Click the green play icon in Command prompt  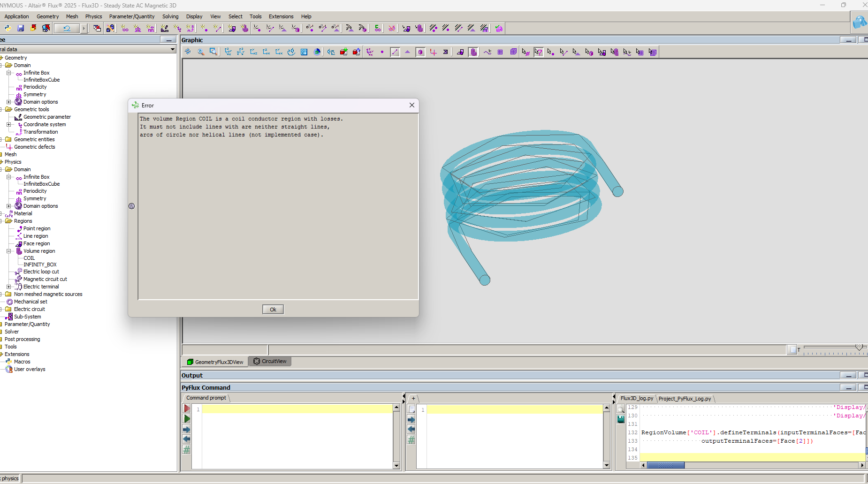(187, 419)
